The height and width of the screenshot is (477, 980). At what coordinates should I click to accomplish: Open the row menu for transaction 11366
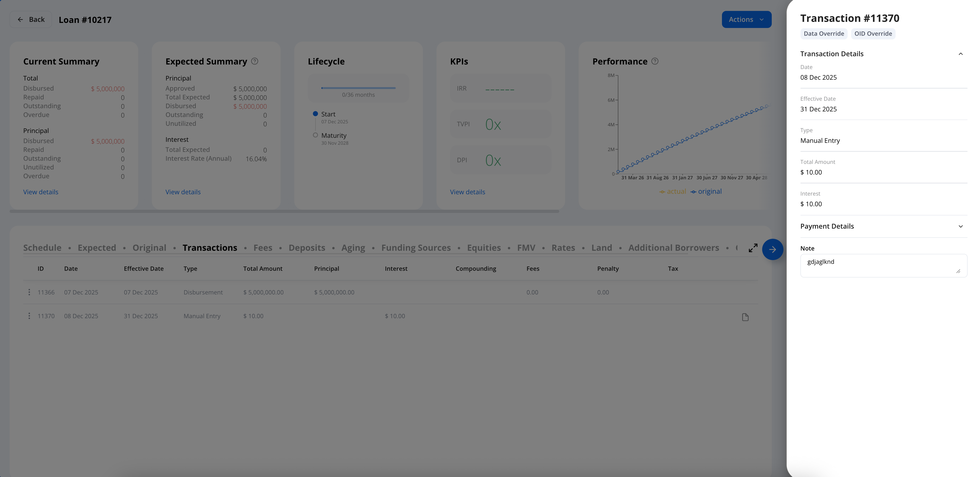coord(29,292)
